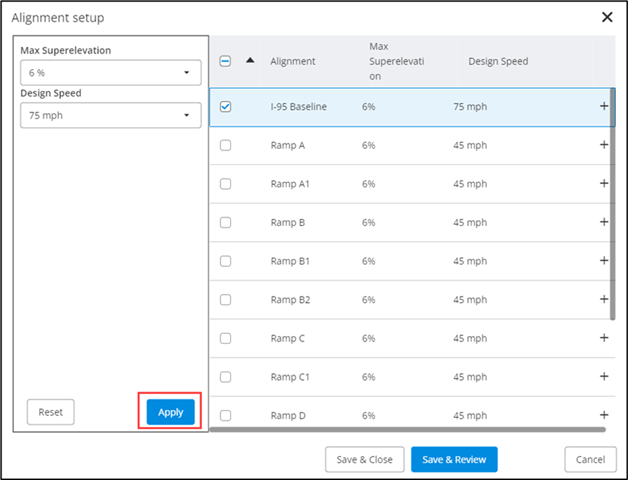This screenshot has width=628, height=480.
Task: Click the plus icon on Ramp C1 row
Action: (x=603, y=376)
